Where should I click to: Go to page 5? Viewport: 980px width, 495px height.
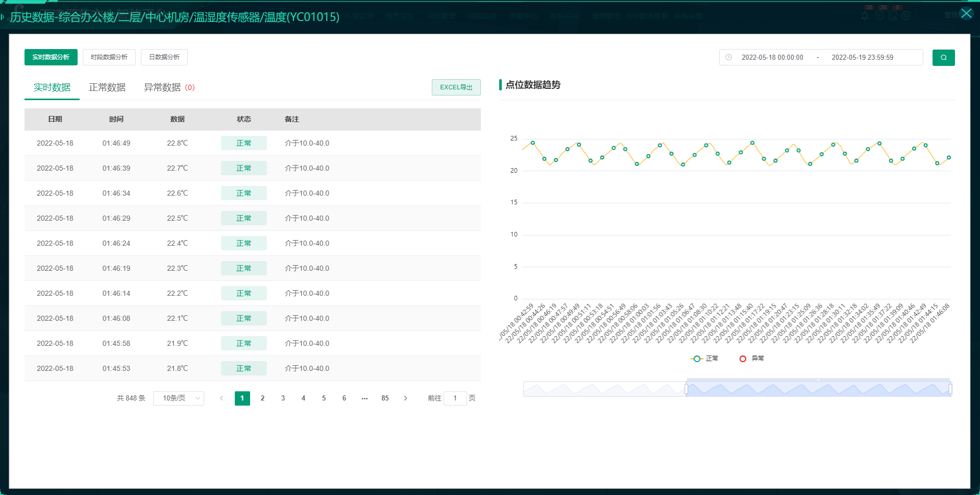[x=324, y=398]
